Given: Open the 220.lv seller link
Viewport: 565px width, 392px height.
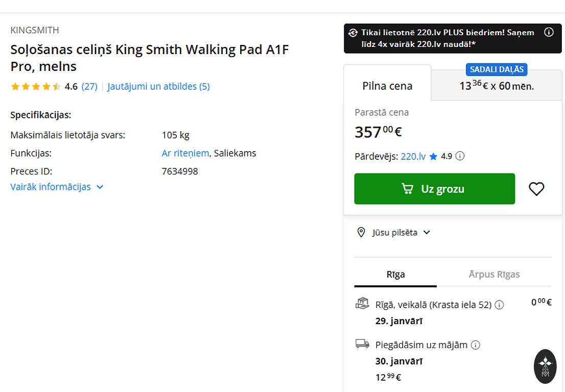Looking at the screenshot, I should [413, 157].
